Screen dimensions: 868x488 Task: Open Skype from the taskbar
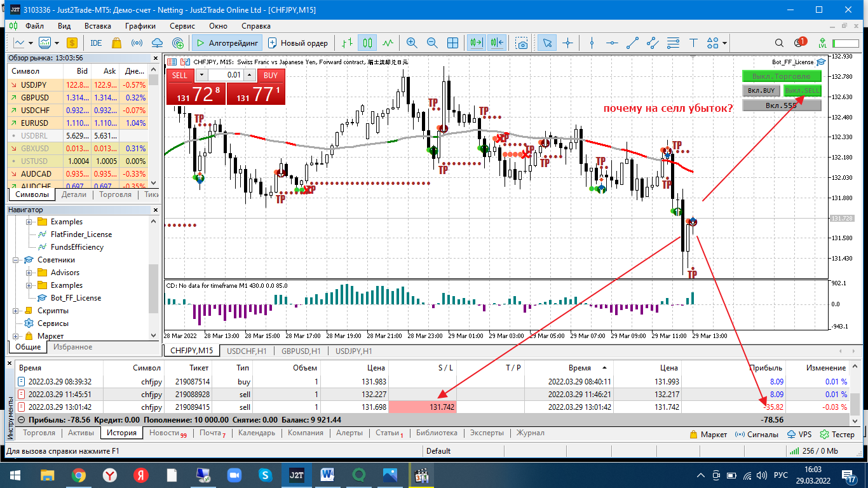[x=266, y=475]
